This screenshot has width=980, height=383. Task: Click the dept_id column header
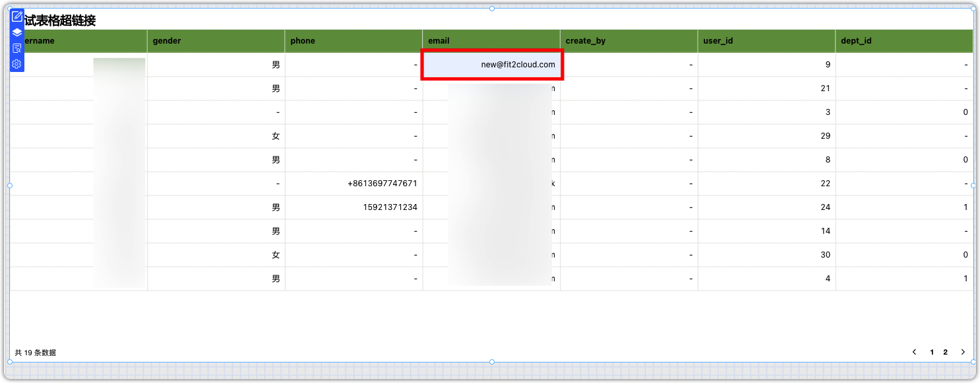(x=904, y=41)
